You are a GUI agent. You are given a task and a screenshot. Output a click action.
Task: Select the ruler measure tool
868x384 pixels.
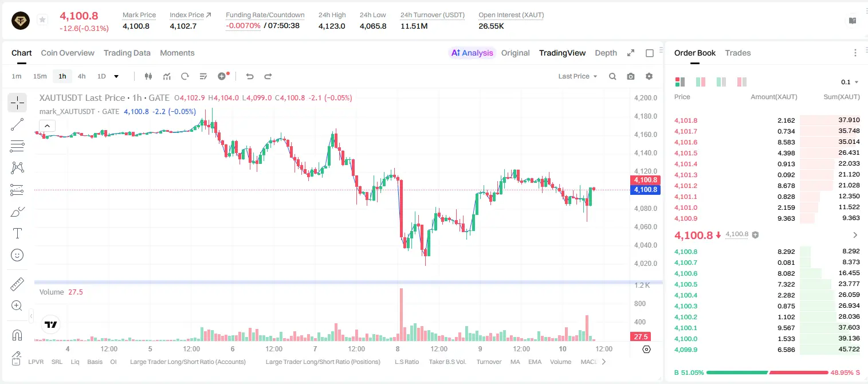[17, 284]
